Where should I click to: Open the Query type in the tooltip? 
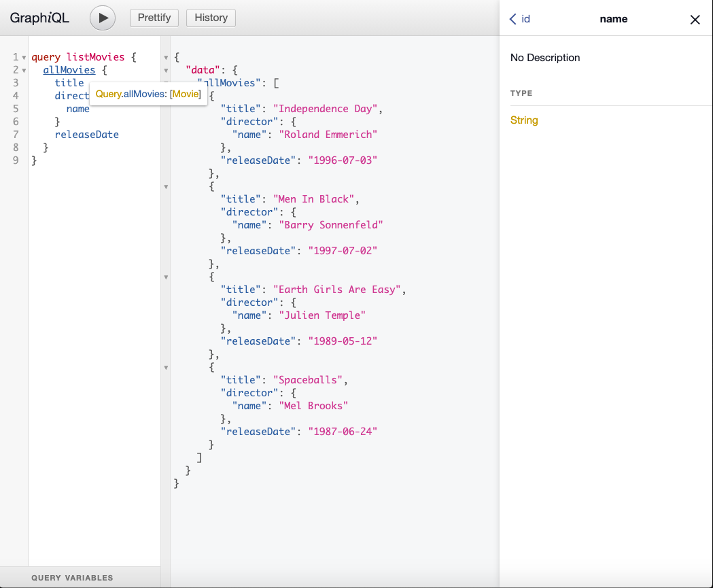click(108, 94)
